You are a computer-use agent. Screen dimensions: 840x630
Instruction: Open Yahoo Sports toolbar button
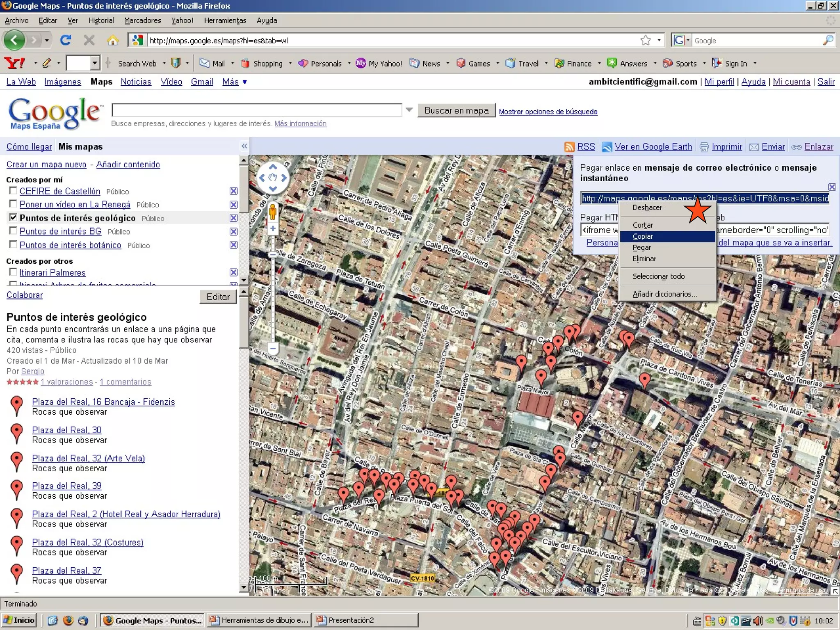coord(680,63)
